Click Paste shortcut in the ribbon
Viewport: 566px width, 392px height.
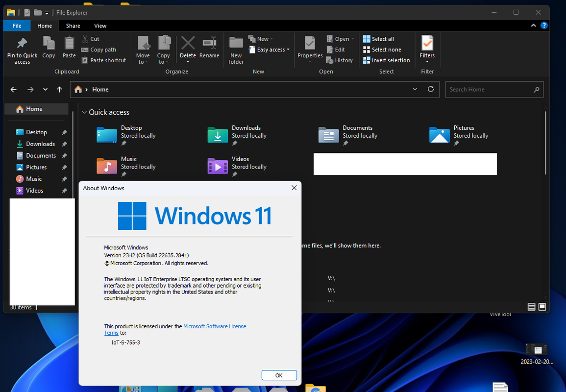[x=104, y=60]
